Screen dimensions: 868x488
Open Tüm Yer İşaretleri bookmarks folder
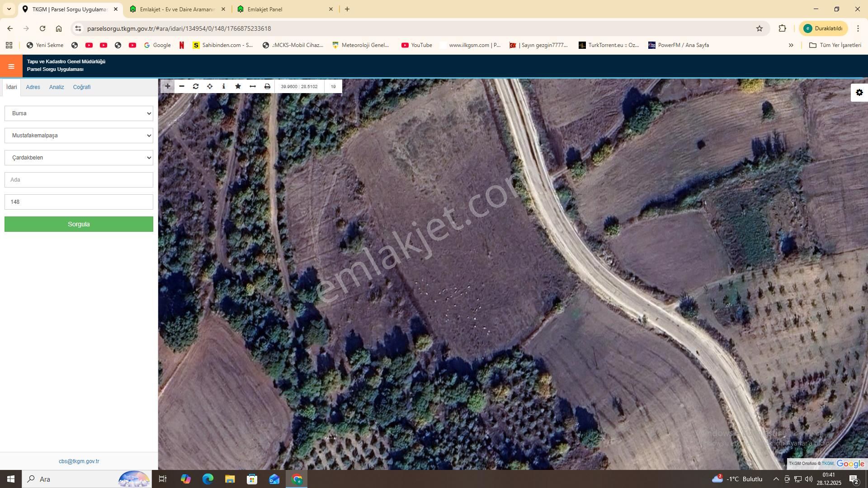[x=835, y=45]
